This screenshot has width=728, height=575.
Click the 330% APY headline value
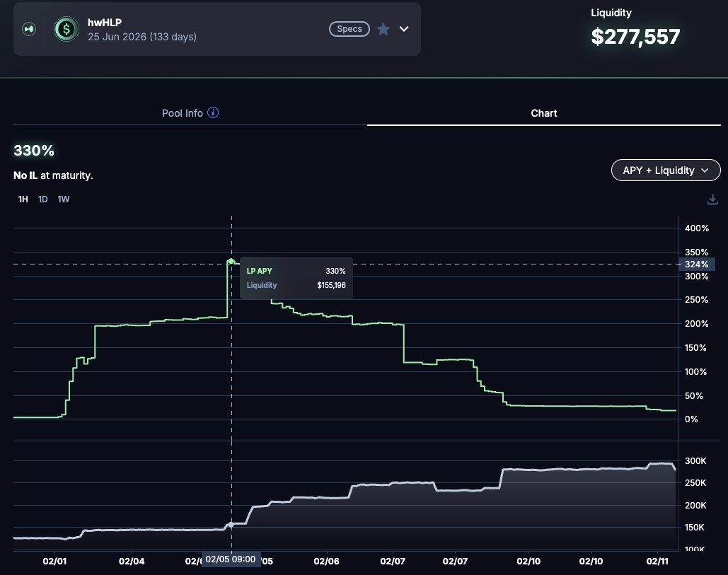(x=34, y=151)
